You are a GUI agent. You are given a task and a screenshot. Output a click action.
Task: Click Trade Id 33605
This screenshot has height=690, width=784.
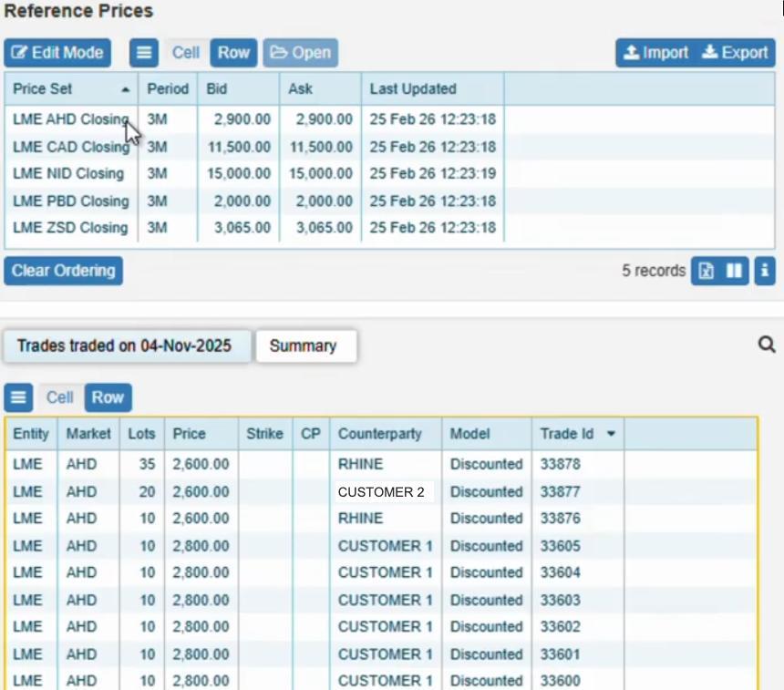(x=561, y=546)
